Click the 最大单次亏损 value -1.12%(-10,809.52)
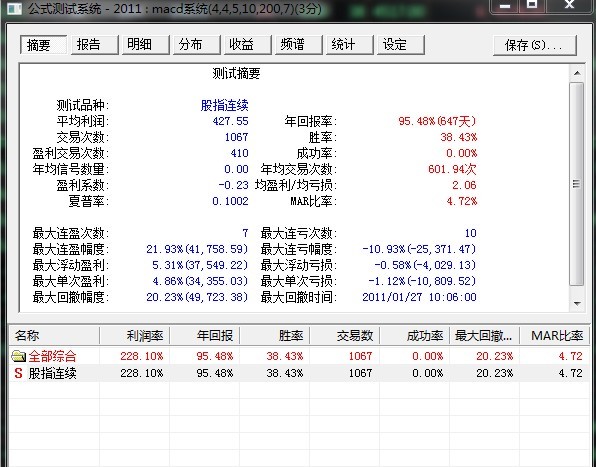Image resolution: width=596 pixels, height=467 pixels. click(422, 281)
